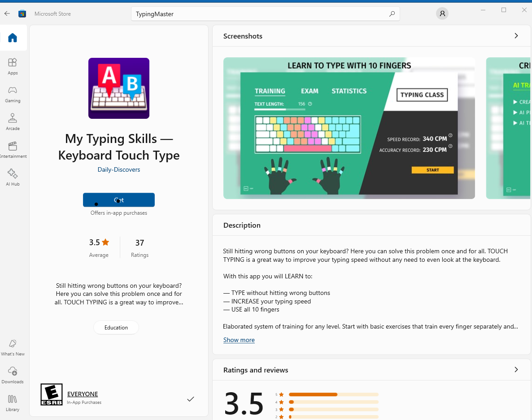The image size is (532, 420).
Task: Click the large 3.5 review score
Action: coord(244,403)
